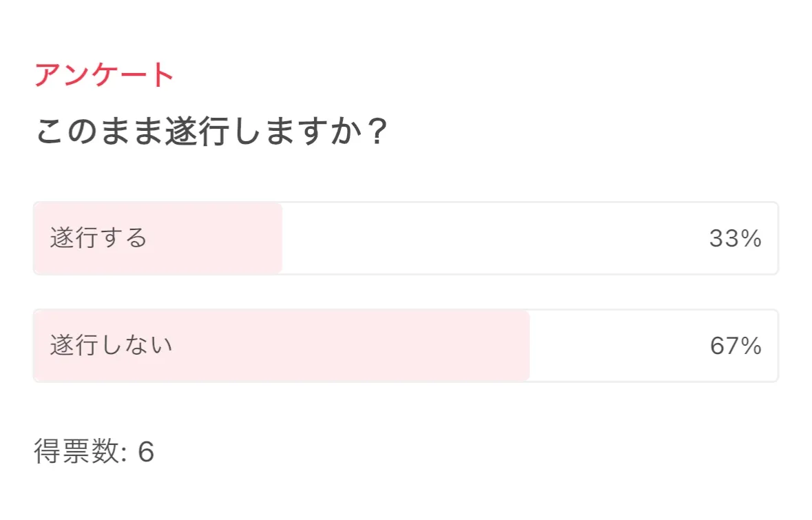The height and width of the screenshot is (520, 812).
Task: Click the 33% result value
Action: [735, 238]
